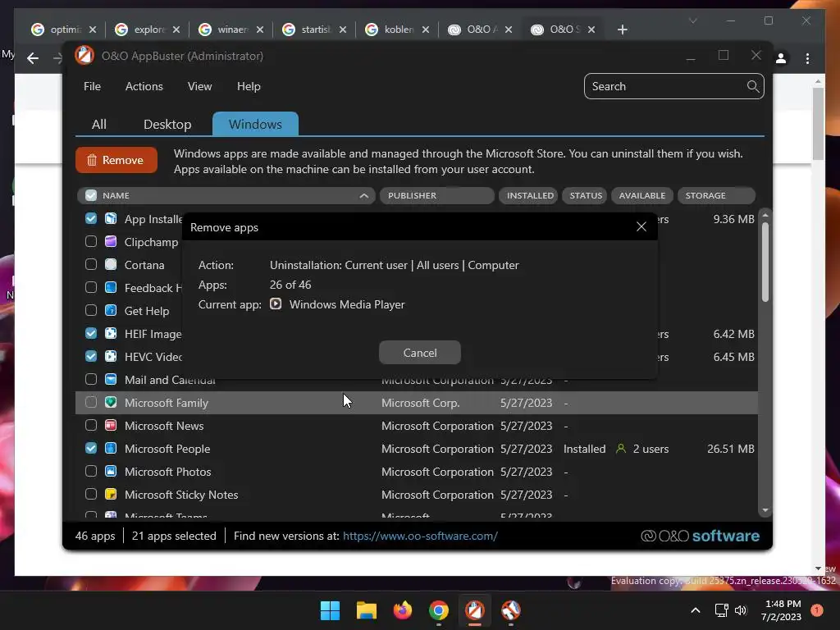Check the Mail and Calendar checkbox

coord(91,379)
